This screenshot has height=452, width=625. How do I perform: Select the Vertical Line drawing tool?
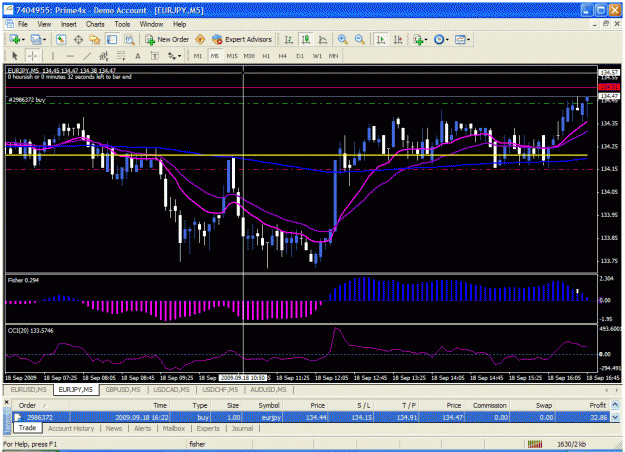[53, 56]
